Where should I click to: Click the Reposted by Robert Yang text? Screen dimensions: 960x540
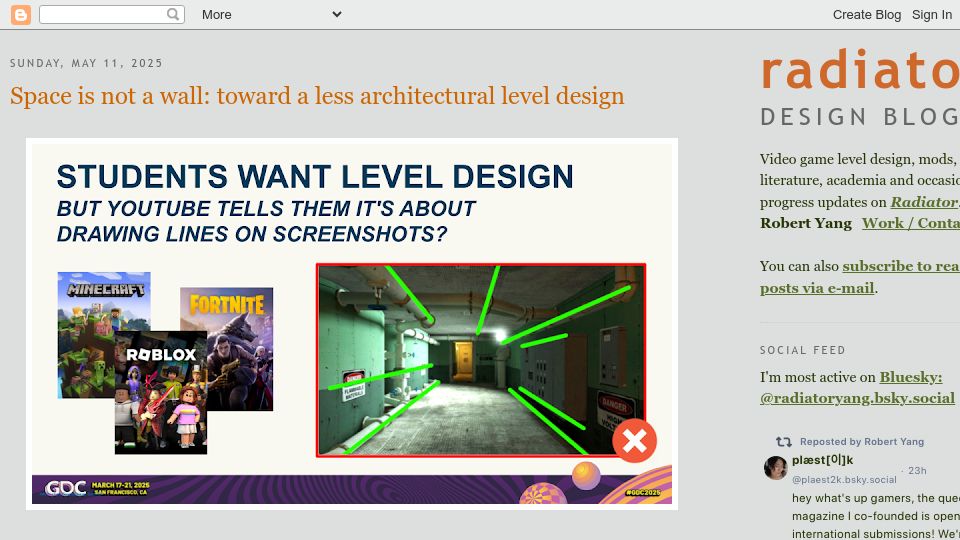[861, 441]
